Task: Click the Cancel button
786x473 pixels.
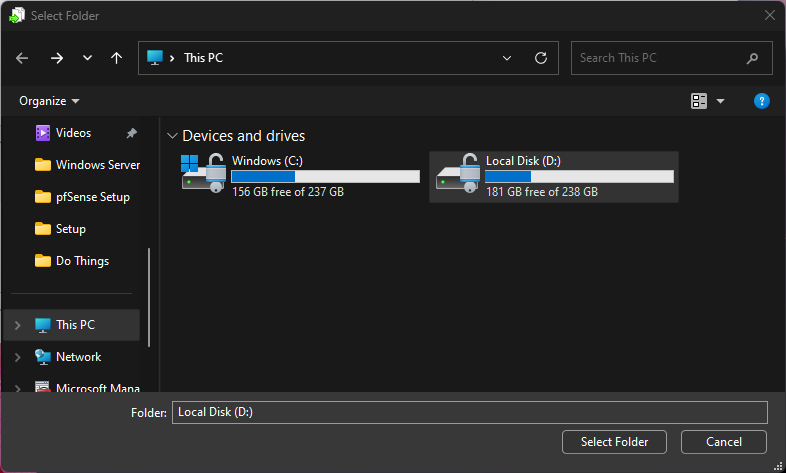Action: [724, 442]
